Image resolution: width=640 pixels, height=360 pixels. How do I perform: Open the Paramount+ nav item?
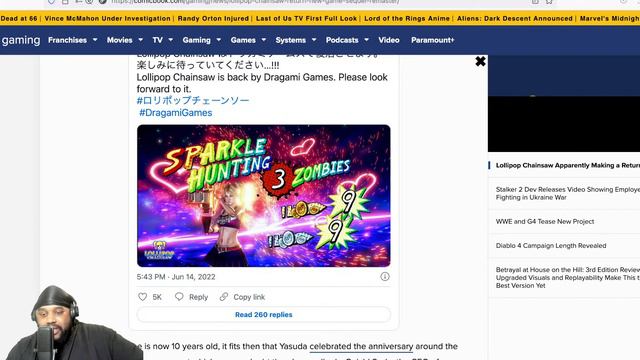433,40
